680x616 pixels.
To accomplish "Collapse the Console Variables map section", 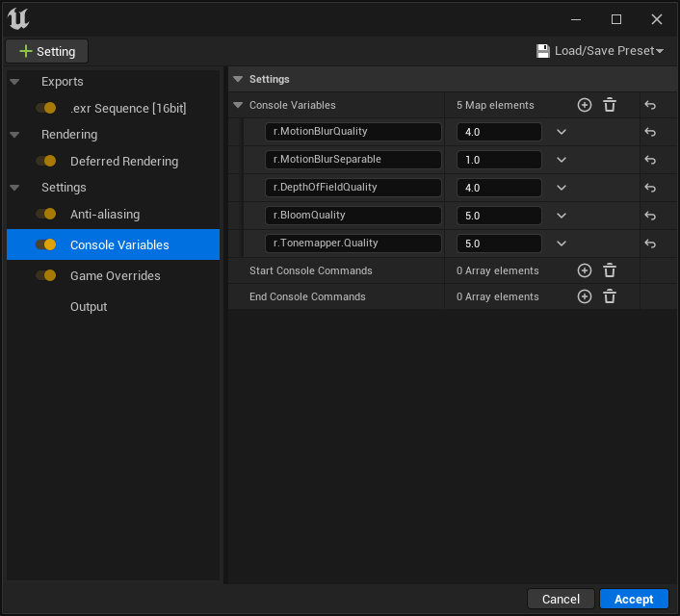I will pyautogui.click(x=239, y=105).
